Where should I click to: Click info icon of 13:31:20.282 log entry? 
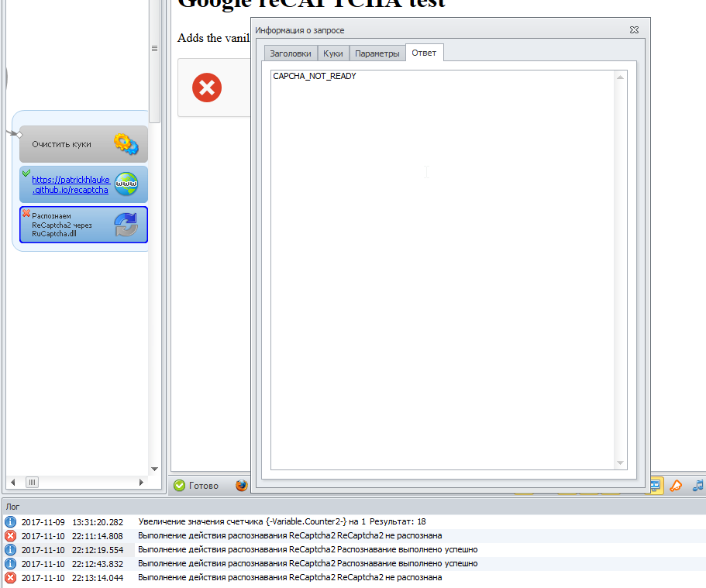coord(10,522)
